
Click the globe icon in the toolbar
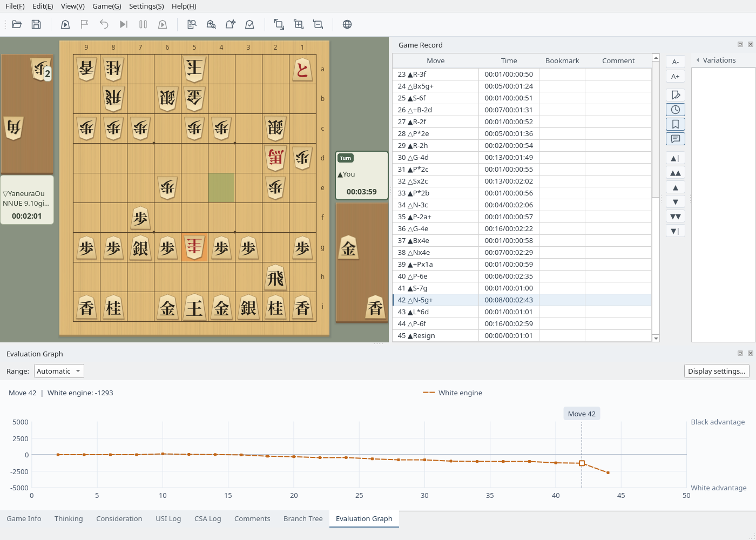tap(347, 24)
